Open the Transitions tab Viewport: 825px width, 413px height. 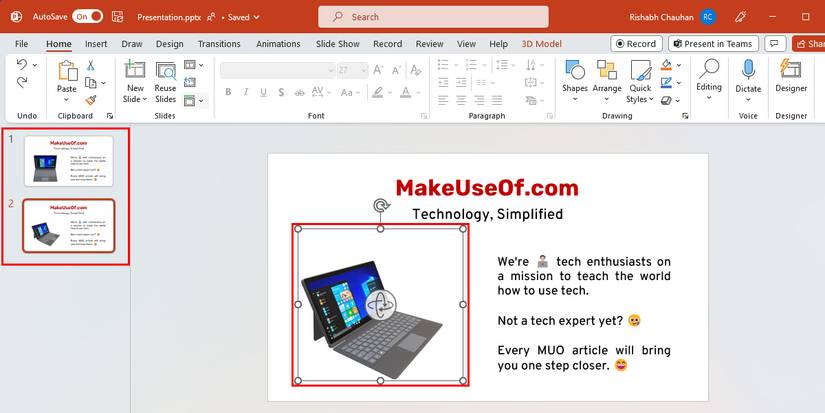pyautogui.click(x=219, y=44)
